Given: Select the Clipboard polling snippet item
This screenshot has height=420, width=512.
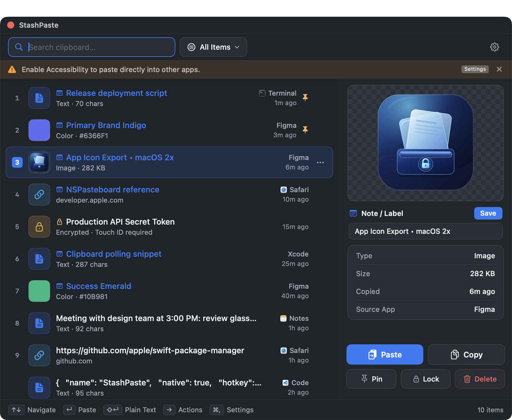Looking at the screenshot, I should click(x=169, y=259).
